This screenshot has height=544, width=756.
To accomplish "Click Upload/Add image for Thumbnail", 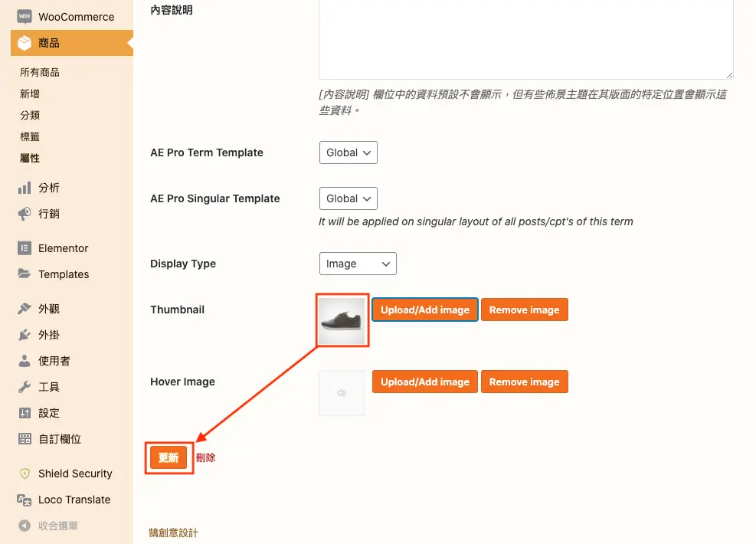I will tap(425, 310).
